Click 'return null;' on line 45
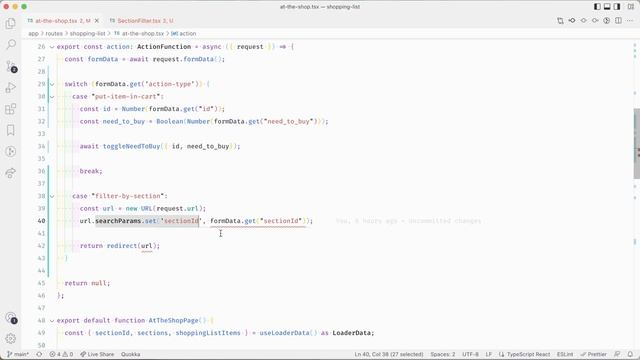 click(87, 283)
